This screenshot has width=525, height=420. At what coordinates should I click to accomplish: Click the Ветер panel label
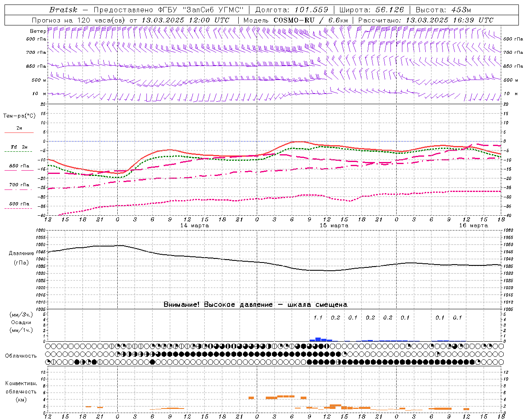(x=38, y=31)
